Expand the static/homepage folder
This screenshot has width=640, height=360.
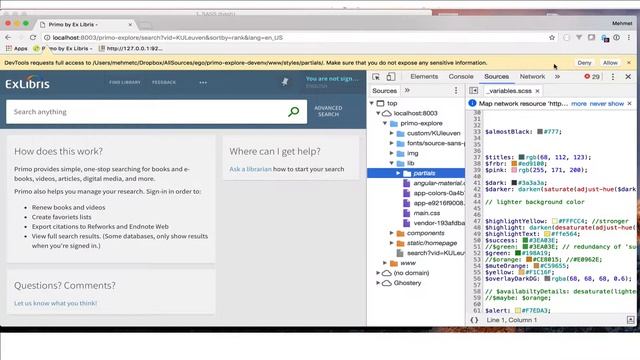pyautogui.click(x=391, y=243)
